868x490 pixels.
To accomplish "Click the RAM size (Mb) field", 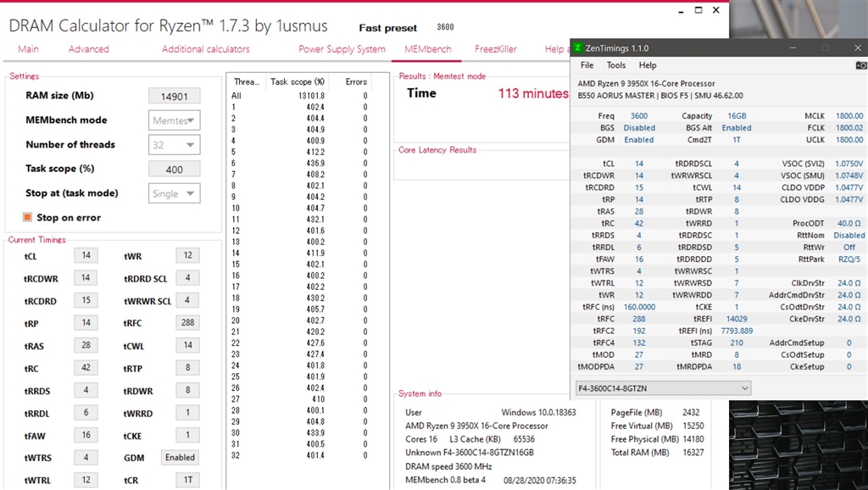I will click(175, 96).
